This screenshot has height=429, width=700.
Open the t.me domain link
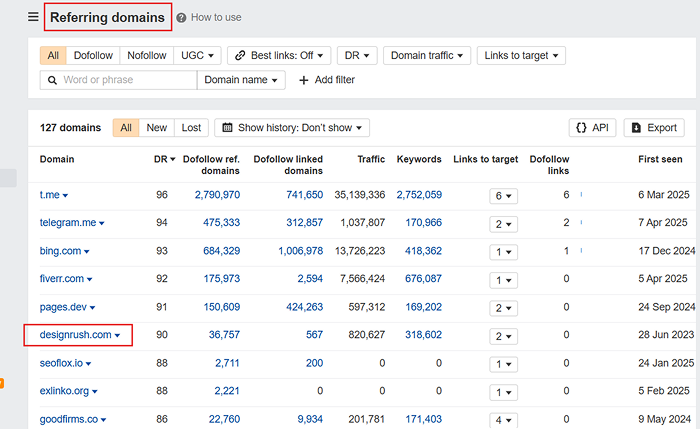pyautogui.click(x=50, y=195)
